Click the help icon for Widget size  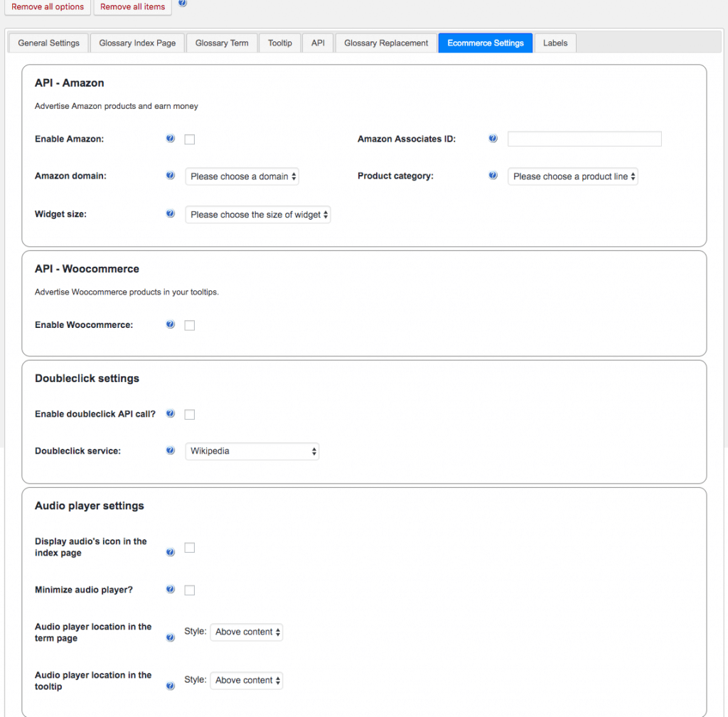(170, 213)
